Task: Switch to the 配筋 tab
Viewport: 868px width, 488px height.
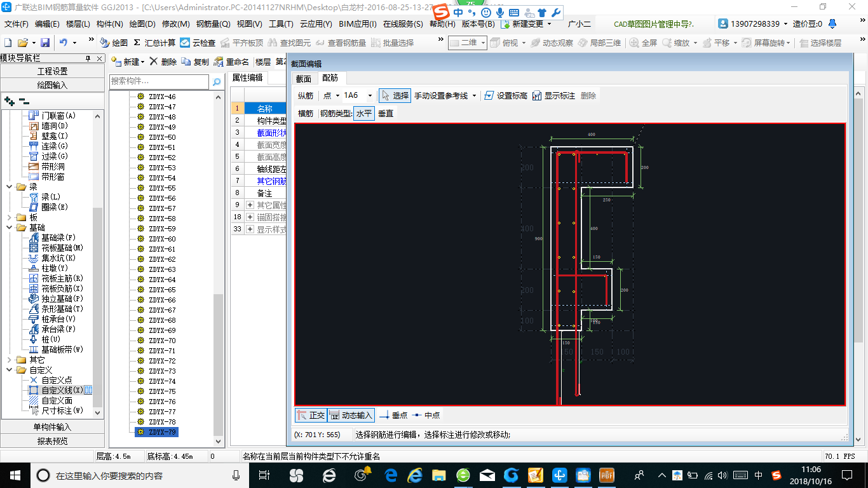Action: [330, 78]
